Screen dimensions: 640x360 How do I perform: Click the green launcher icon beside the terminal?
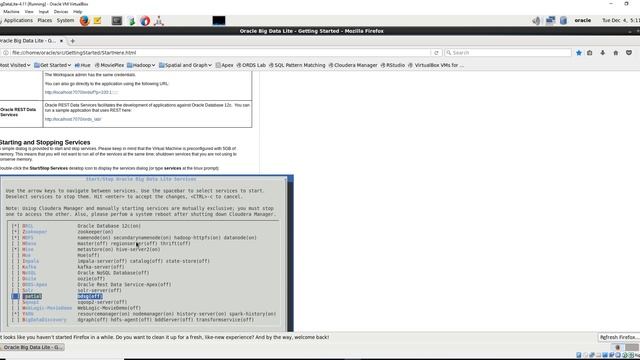[131, 20]
